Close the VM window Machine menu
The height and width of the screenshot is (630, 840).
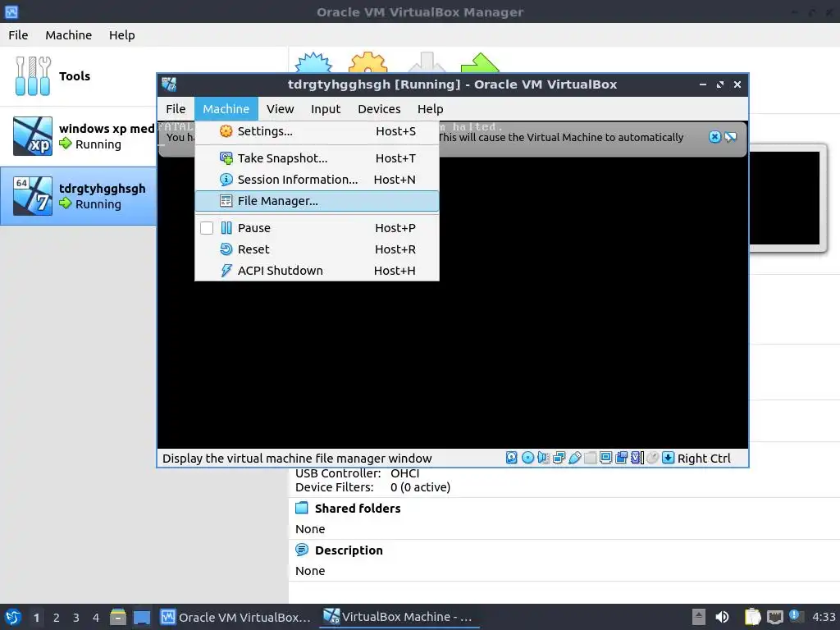pyautogui.click(x=226, y=109)
